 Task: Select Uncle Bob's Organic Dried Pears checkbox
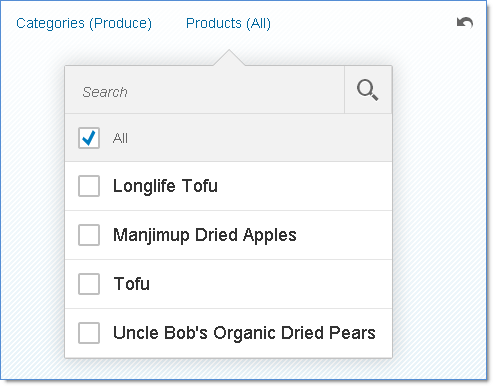89,333
